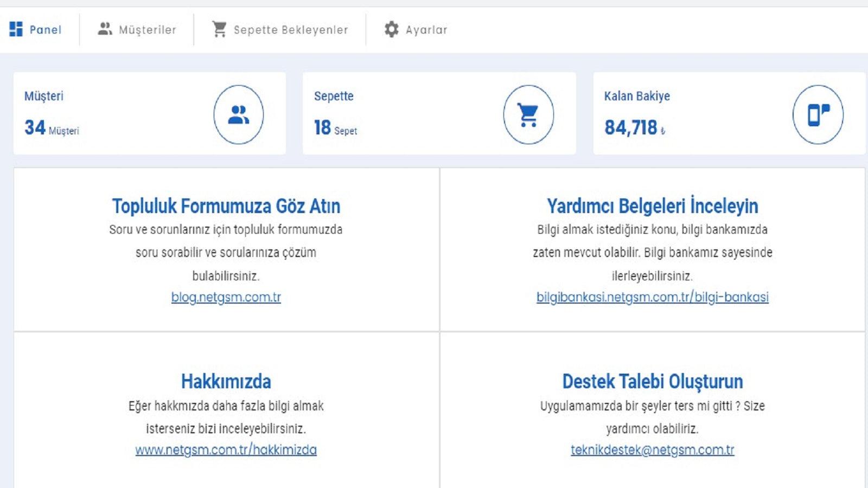This screenshot has height=488, width=868.
Task: Click the phone icon in Kalan Bakiye card
Action: pos(818,114)
